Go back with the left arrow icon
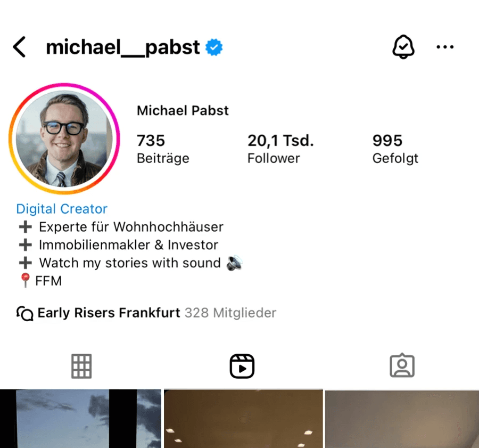 (x=19, y=47)
